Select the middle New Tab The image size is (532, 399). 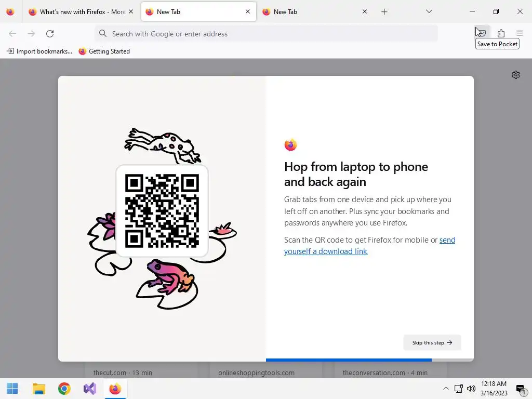tap(198, 12)
